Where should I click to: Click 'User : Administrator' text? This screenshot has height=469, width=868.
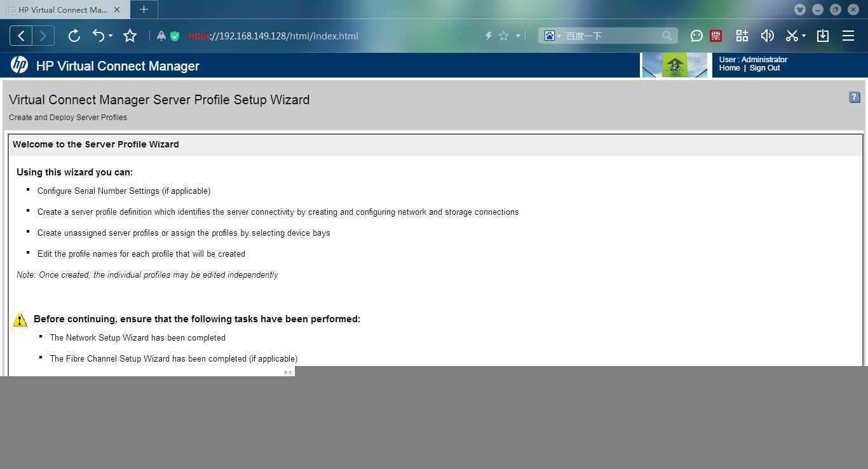pos(753,60)
